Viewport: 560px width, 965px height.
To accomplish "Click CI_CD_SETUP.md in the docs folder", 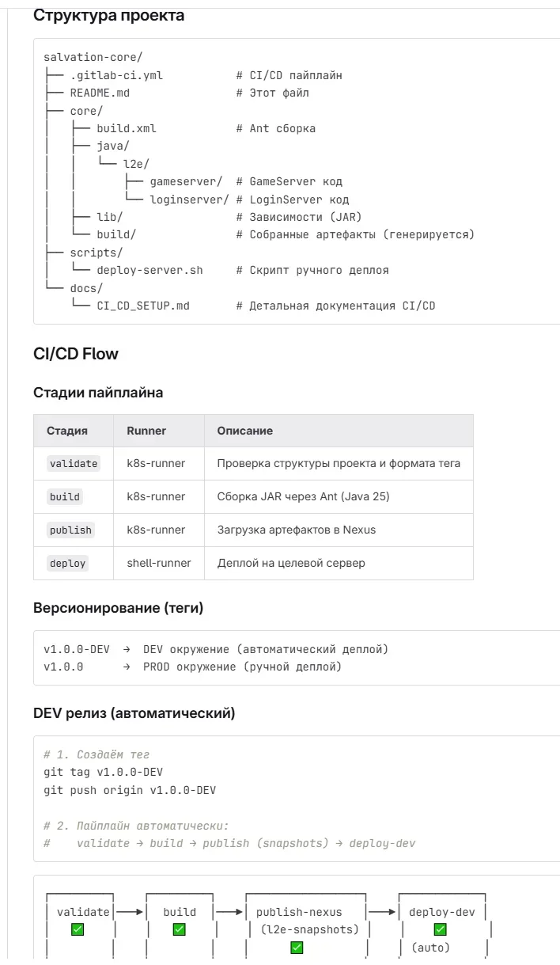I will (x=143, y=306).
